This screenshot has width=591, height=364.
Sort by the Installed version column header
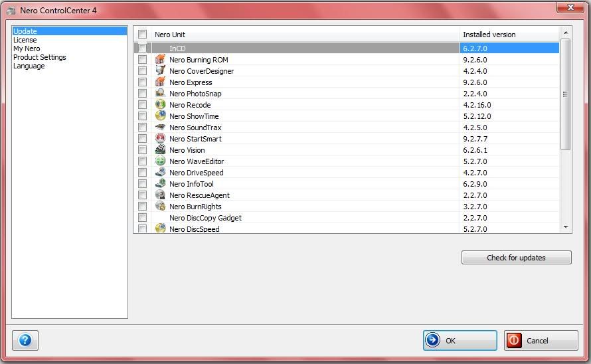point(509,35)
